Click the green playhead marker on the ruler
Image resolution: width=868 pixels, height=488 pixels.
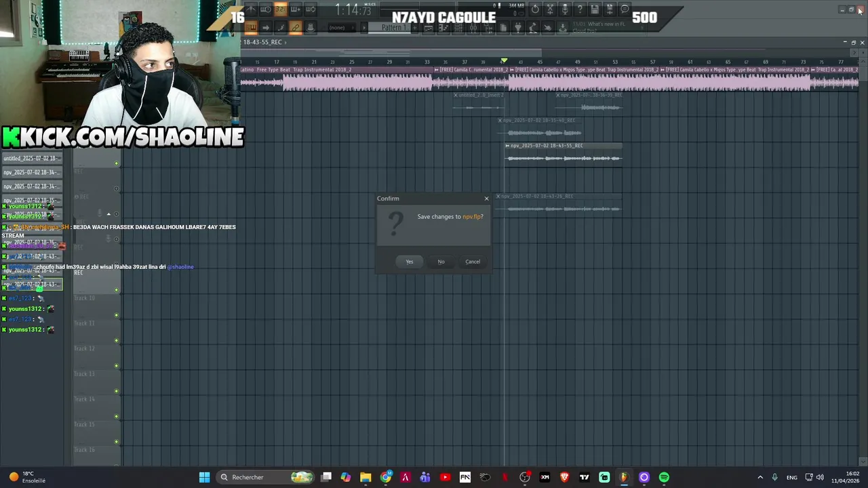click(x=504, y=61)
